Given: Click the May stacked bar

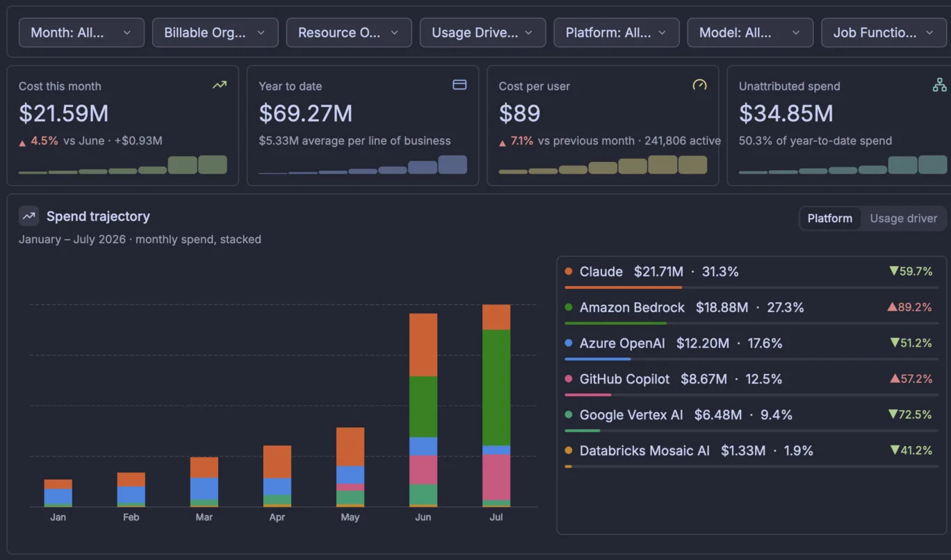Looking at the screenshot, I should (350, 467).
